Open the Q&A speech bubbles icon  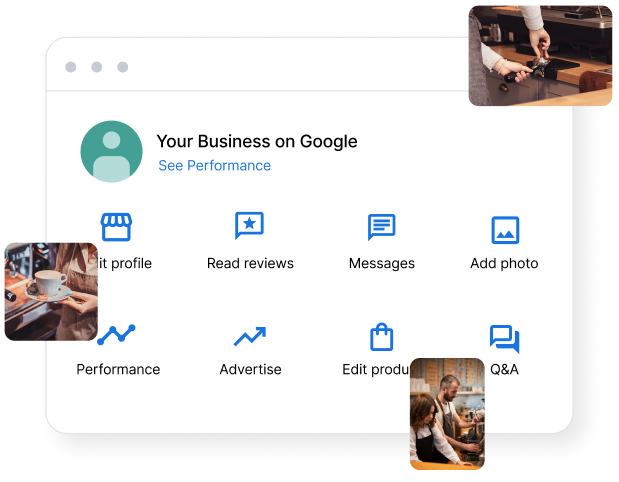click(505, 339)
